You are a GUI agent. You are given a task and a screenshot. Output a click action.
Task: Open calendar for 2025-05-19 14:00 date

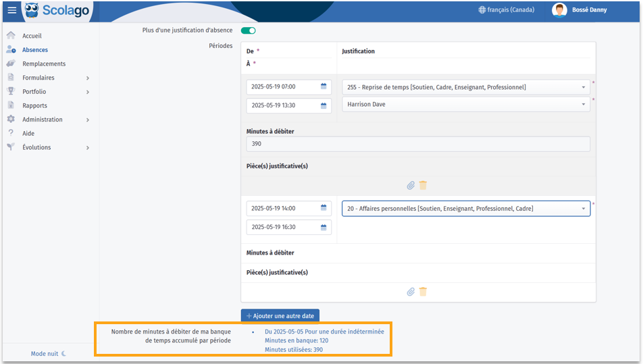[x=324, y=208]
